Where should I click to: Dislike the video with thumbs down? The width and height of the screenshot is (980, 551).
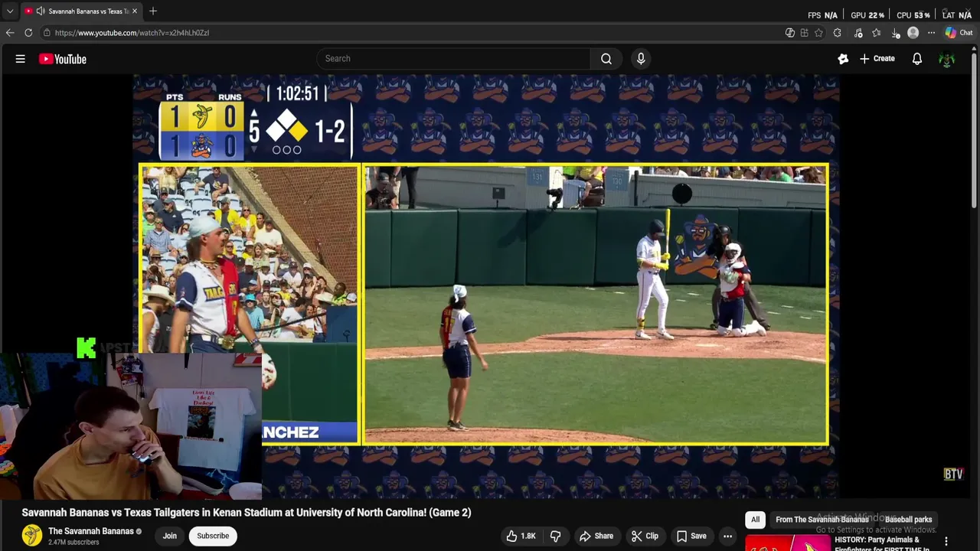click(556, 536)
